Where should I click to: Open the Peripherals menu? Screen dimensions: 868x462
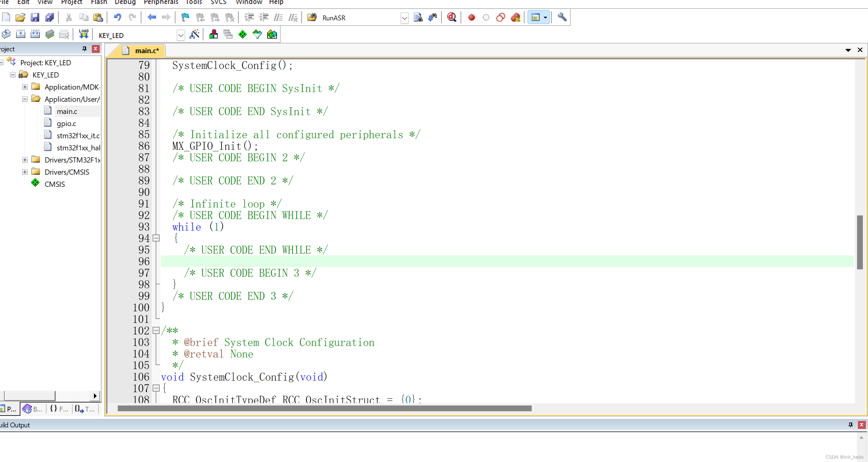click(x=161, y=2)
